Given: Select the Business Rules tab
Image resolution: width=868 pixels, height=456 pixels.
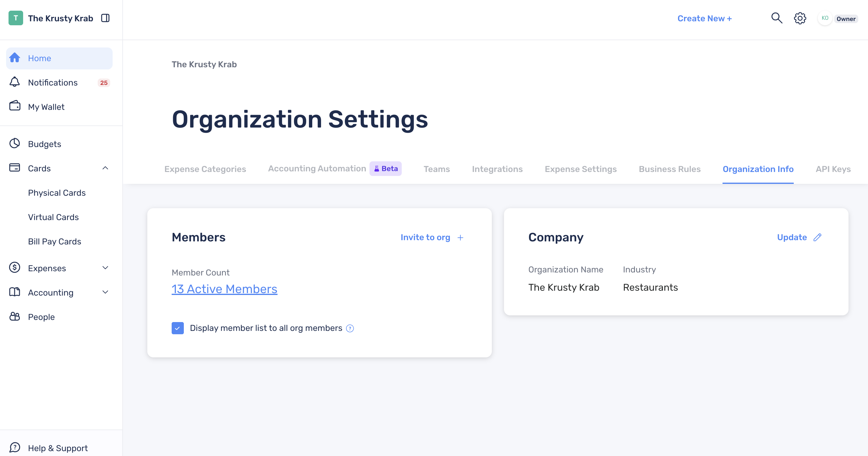Looking at the screenshot, I should 670,169.
